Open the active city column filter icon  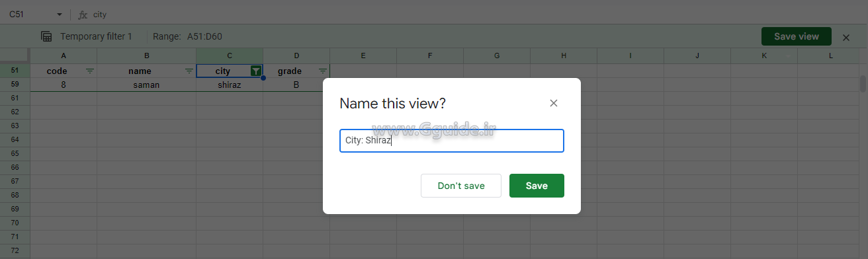256,71
